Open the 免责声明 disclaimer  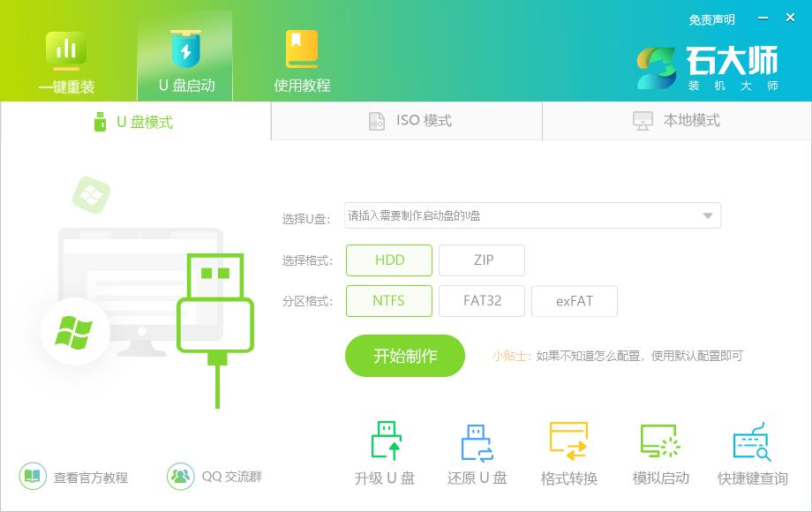point(714,16)
